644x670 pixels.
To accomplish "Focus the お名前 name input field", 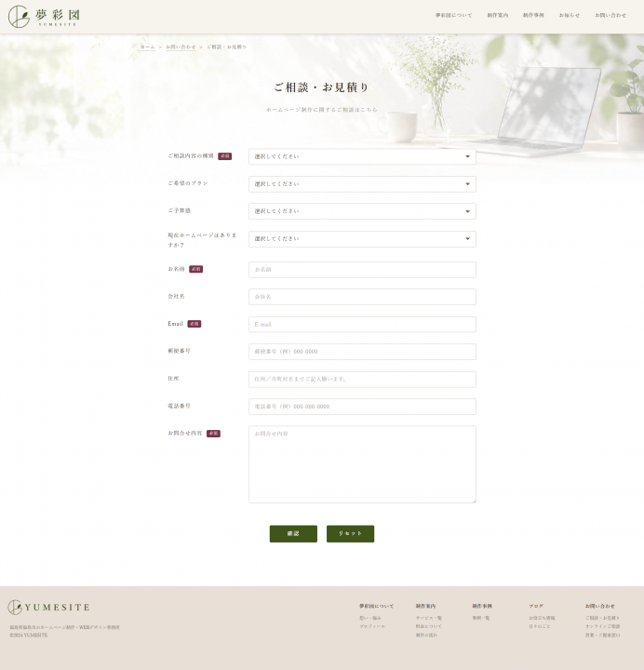I will 362,270.
